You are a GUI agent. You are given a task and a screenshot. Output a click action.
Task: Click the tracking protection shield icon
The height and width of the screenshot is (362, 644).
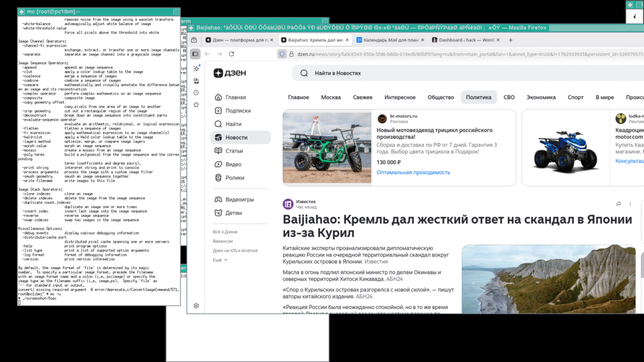[x=282, y=54]
